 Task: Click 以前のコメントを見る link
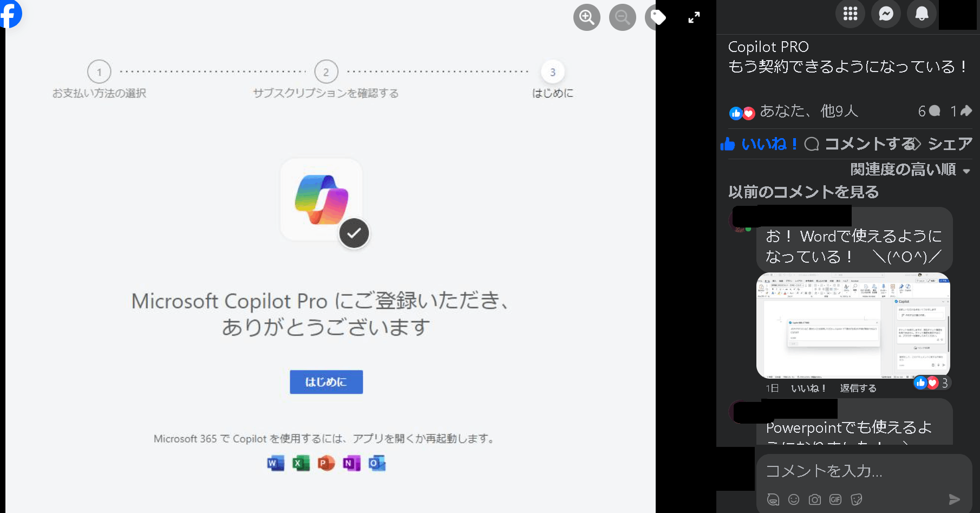click(x=803, y=192)
